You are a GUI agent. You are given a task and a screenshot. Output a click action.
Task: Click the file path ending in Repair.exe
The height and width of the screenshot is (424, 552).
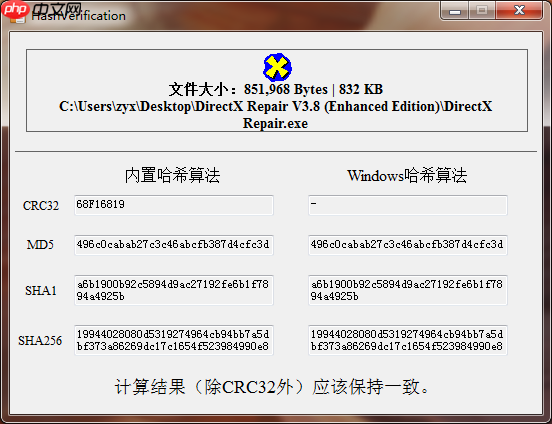[276, 115]
